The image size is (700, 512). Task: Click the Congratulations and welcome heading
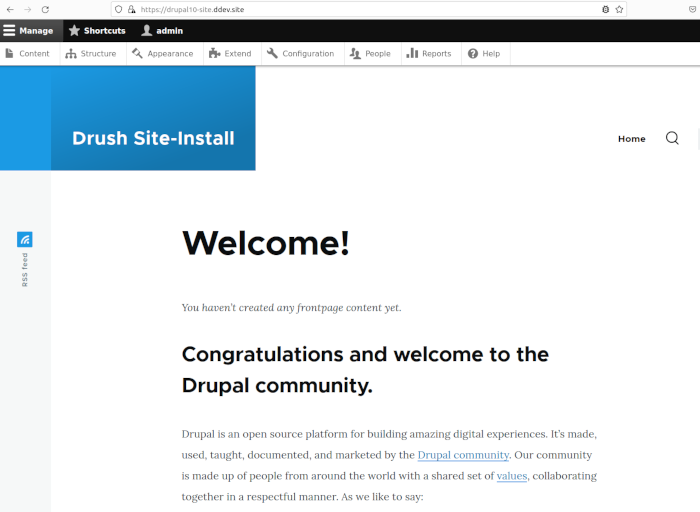[x=365, y=370]
